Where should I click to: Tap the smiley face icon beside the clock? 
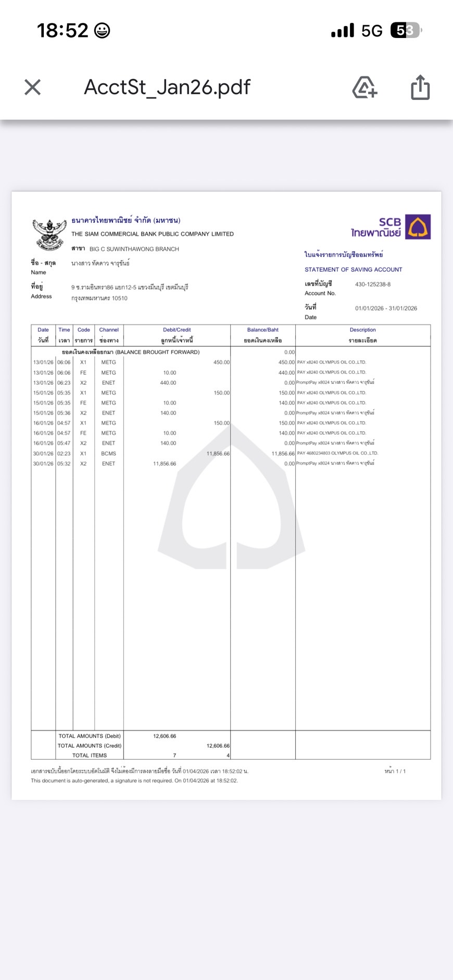coord(102,31)
